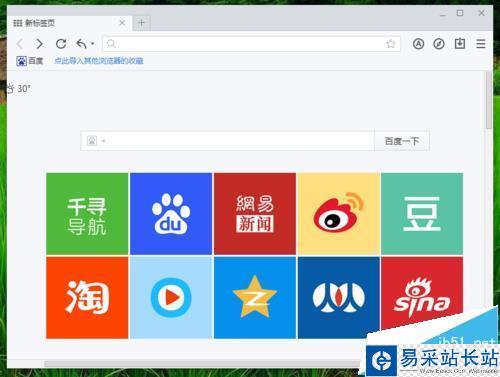Open the Renren dark blue tile

click(339, 298)
